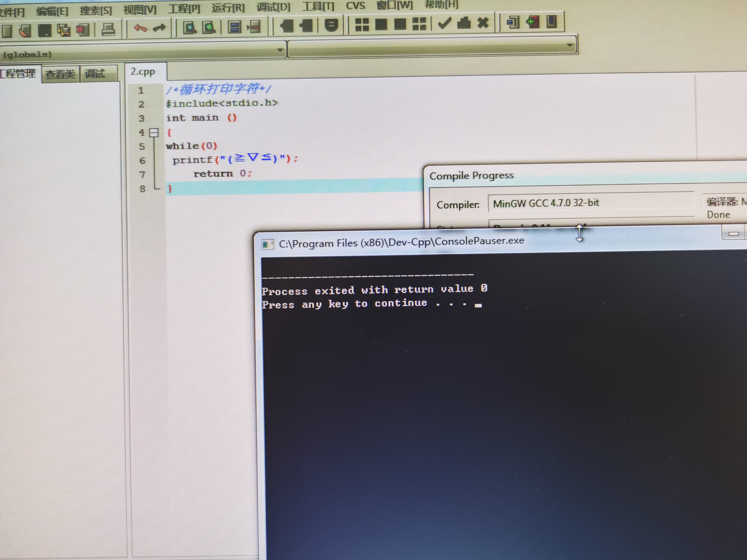This screenshot has width=747, height=560.
Task: Click the X abort compilation icon
Action: [483, 23]
